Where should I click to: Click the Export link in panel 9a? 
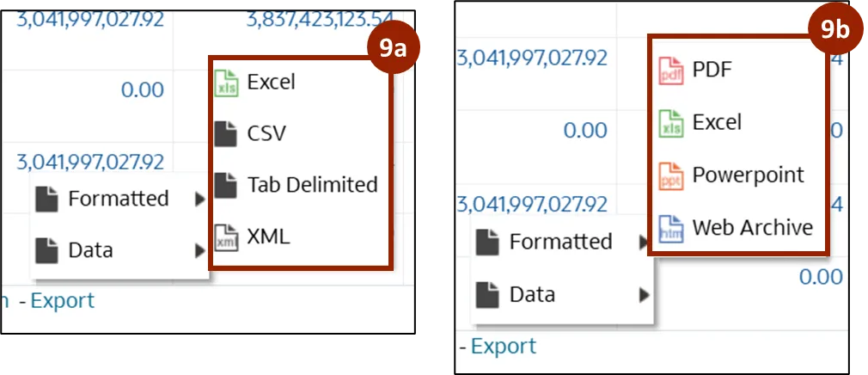pyautogui.click(x=62, y=301)
